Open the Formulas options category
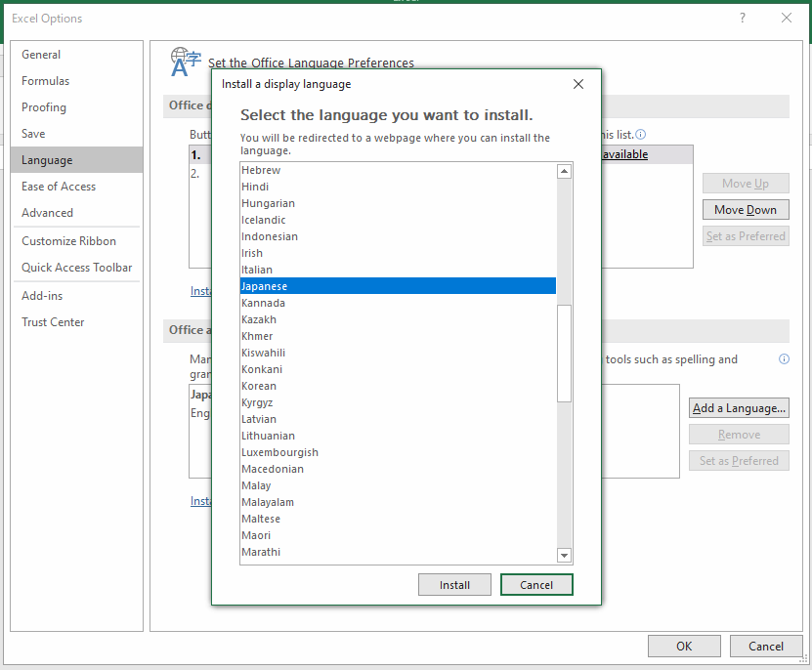812x670 pixels. 76,81
